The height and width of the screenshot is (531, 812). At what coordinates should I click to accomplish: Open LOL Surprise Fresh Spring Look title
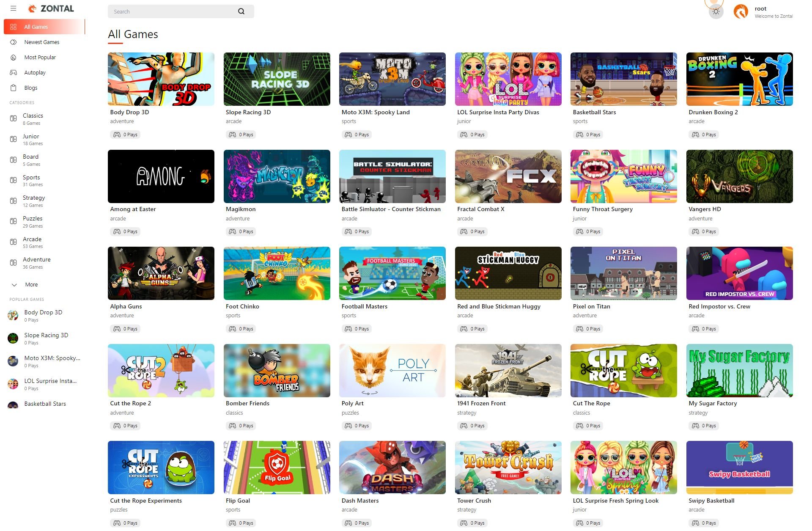pyautogui.click(x=615, y=501)
